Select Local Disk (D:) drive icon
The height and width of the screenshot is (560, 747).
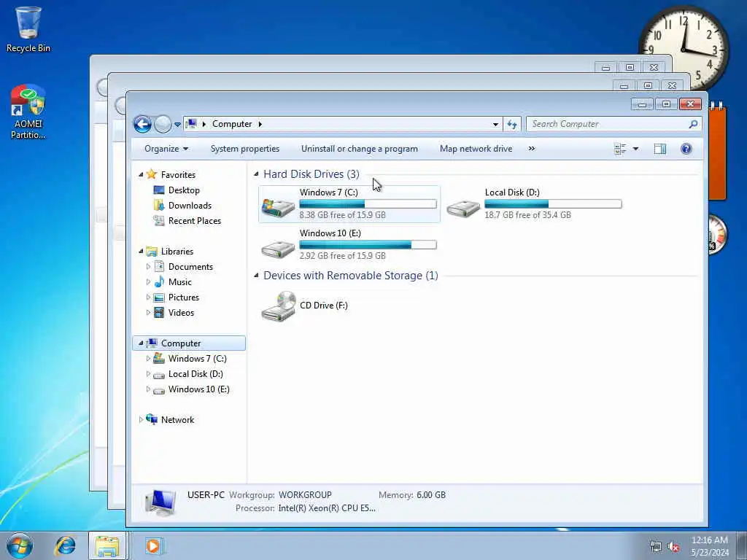tap(463, 208)
